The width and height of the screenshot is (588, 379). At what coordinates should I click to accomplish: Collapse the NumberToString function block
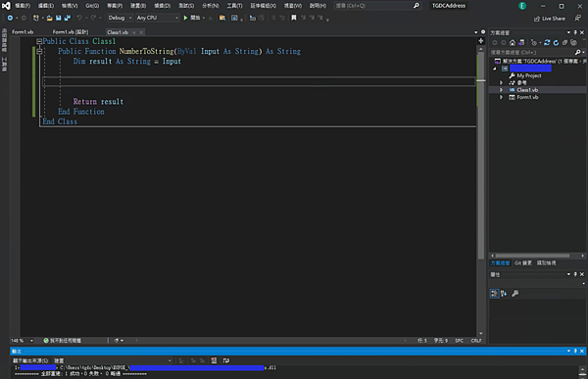click(39, 51)
